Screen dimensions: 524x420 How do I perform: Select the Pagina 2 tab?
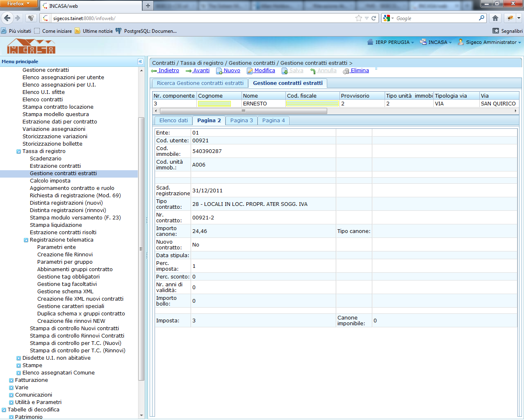(209, 121)
